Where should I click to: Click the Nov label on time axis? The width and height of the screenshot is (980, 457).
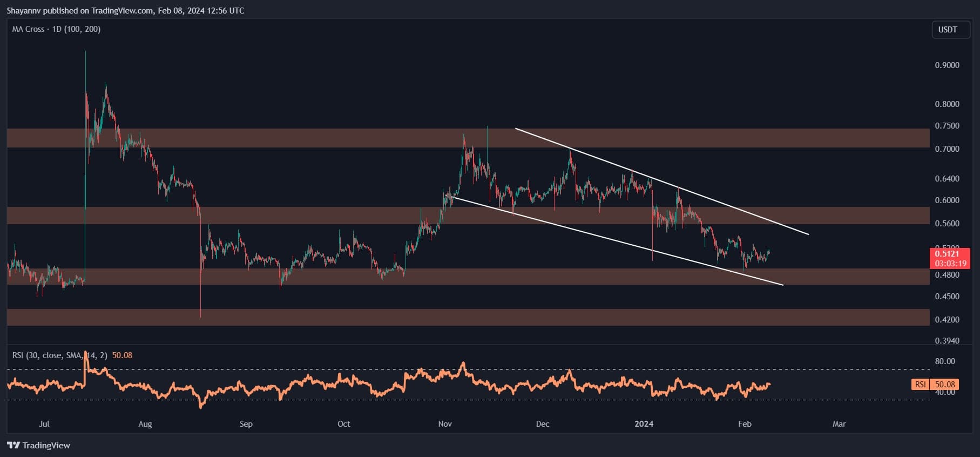pos(445,424)
